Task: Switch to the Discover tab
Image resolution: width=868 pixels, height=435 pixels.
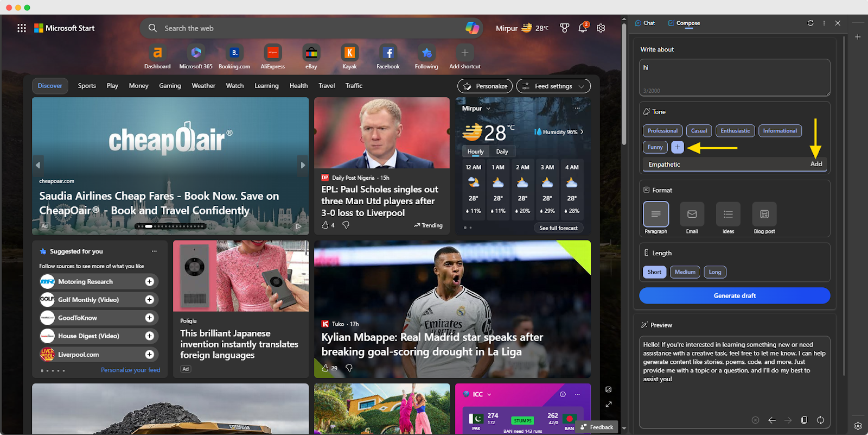Action: point(50,86)
